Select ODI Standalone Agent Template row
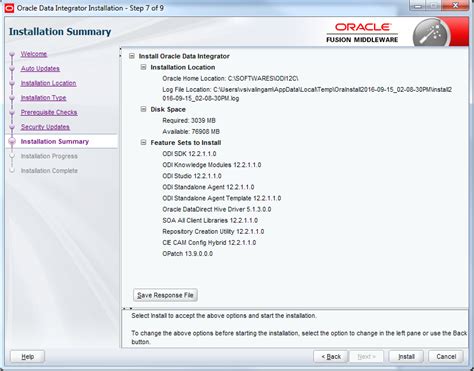 [x=222, y=198]
